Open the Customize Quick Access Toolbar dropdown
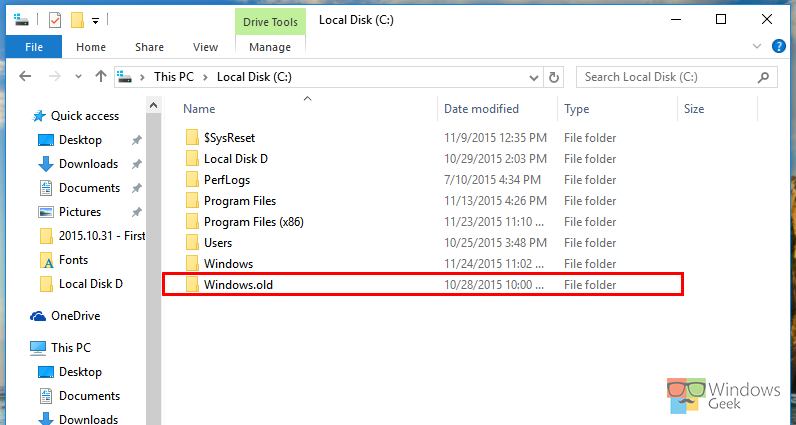Image resolution: width=796 pixels, height=425 pixels. (x=95, y=19)
